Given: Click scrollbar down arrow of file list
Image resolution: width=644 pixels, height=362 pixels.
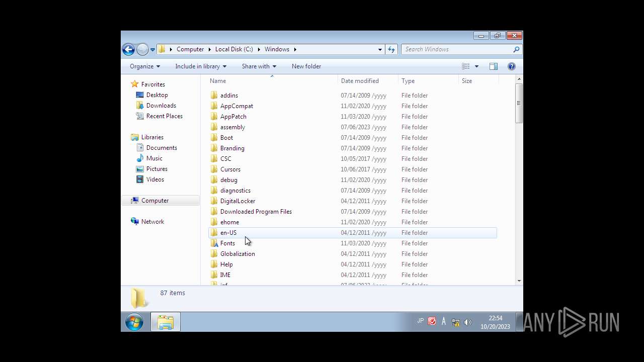Looking at the screenshot, I should (519, 282).
